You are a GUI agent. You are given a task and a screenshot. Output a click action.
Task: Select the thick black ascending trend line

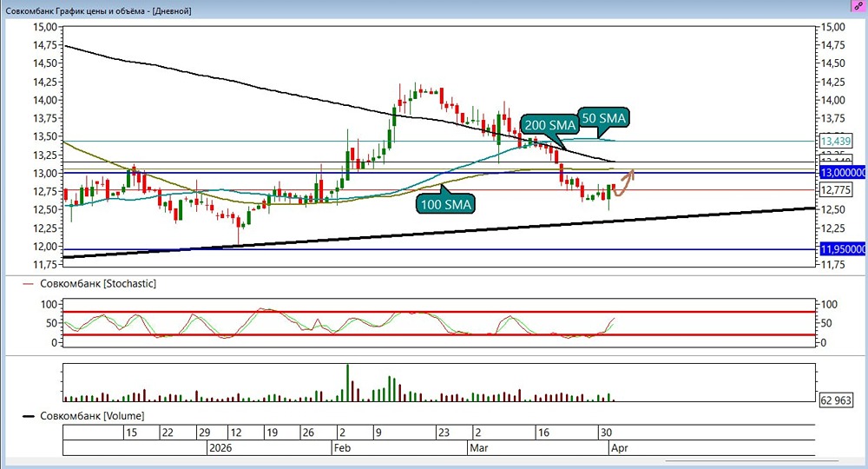tap(439, 233)
